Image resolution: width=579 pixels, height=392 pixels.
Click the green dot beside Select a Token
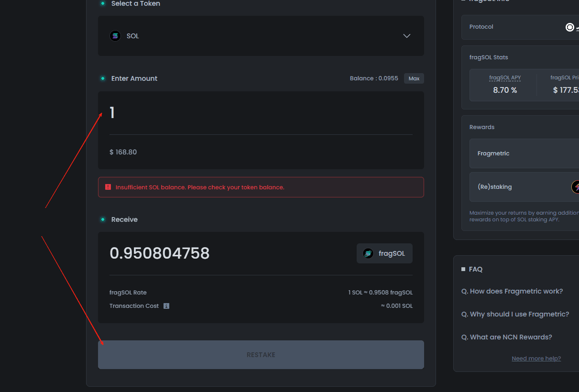click(x=103, y=3)
